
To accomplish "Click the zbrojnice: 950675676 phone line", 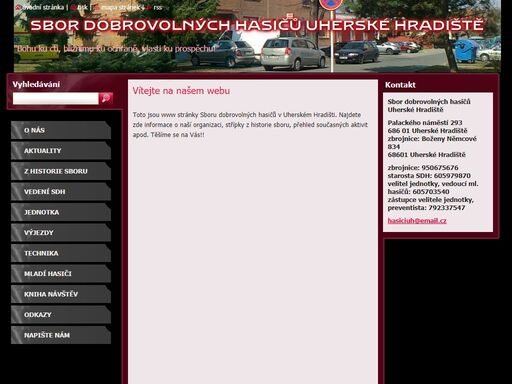I will (423, 167).
